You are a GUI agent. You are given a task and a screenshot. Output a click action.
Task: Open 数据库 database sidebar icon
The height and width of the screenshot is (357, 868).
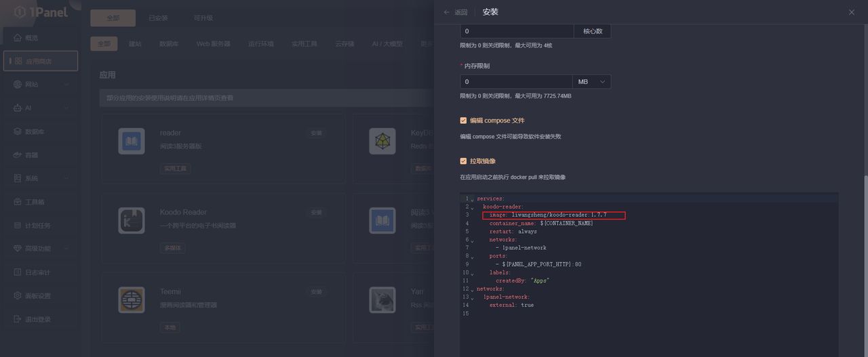[18, 131]
